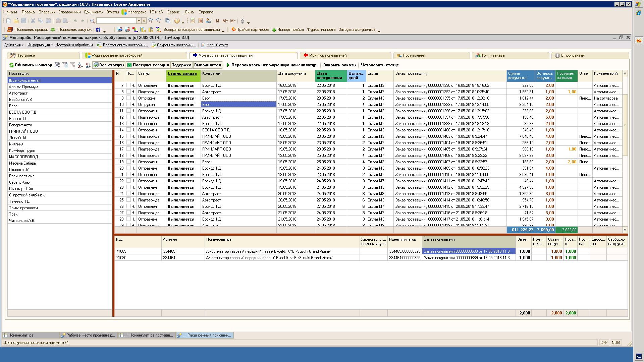This screenshot has height=362, width=644.
Task: Open the calendar icon in toolbar
Action: pos(200,21)
